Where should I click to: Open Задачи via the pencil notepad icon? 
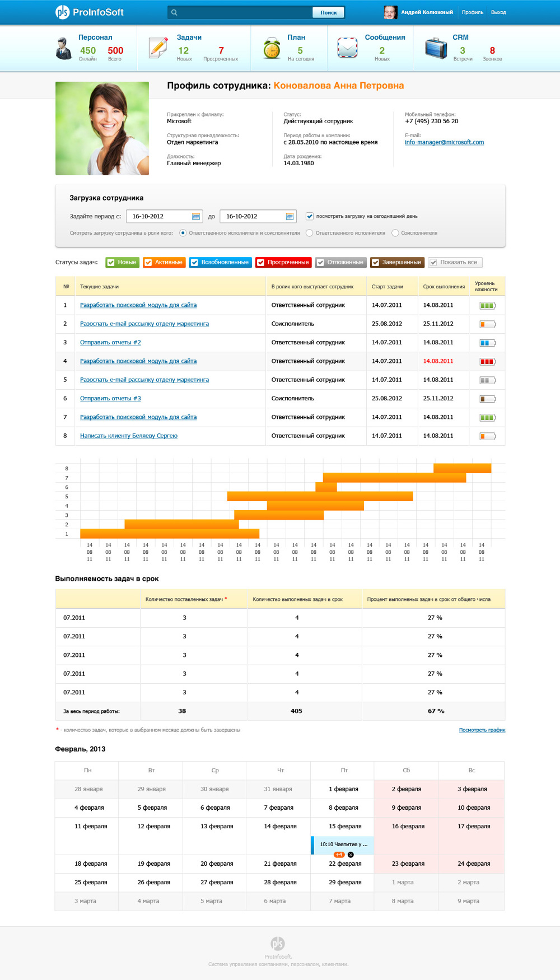[x=158, y=48]
